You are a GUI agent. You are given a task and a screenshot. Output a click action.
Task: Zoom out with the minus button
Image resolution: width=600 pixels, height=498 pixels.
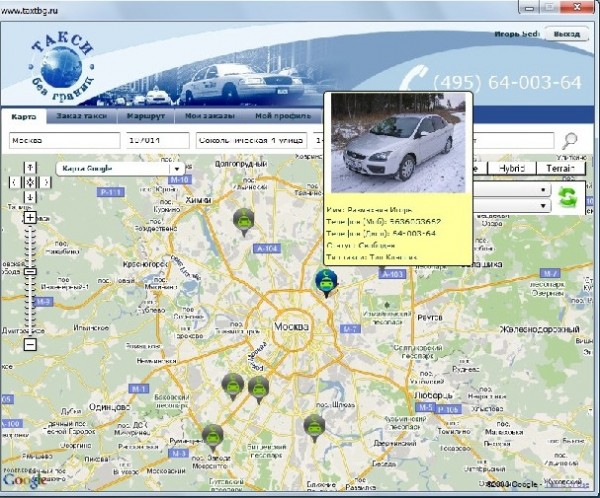[30, 345]
